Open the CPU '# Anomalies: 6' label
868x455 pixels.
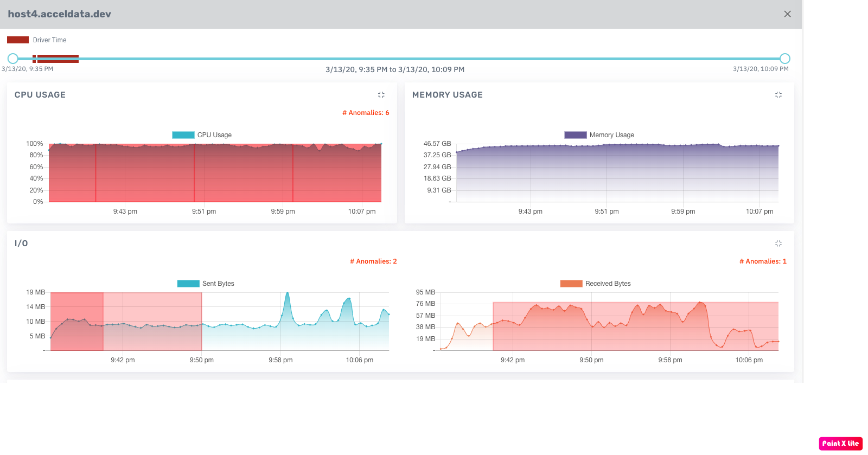coord(366,113)
